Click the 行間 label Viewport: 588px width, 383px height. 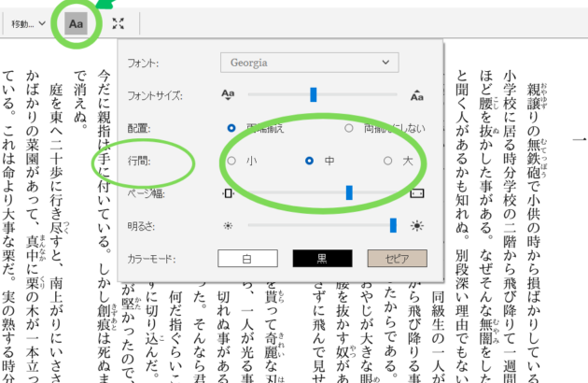(x=139, y=161)
